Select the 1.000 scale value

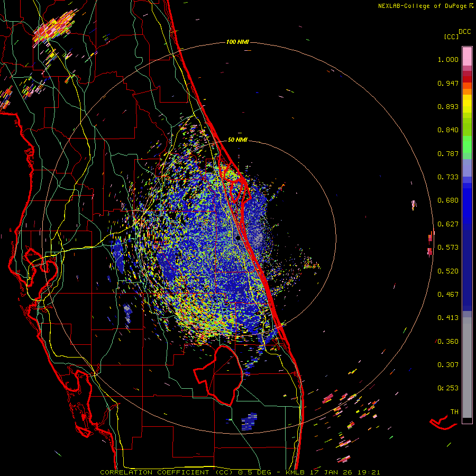click(448, 59)
